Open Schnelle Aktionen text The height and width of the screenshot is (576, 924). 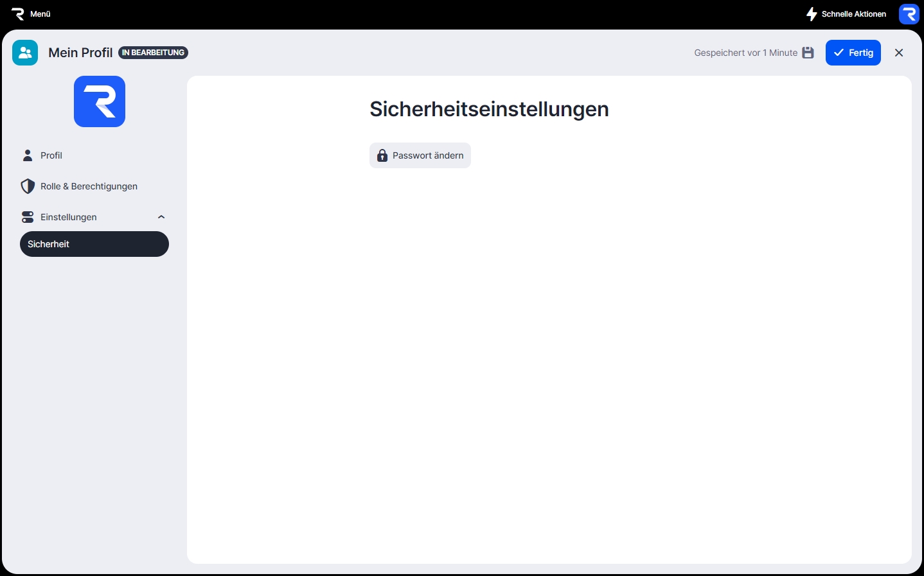click(853, 14)
